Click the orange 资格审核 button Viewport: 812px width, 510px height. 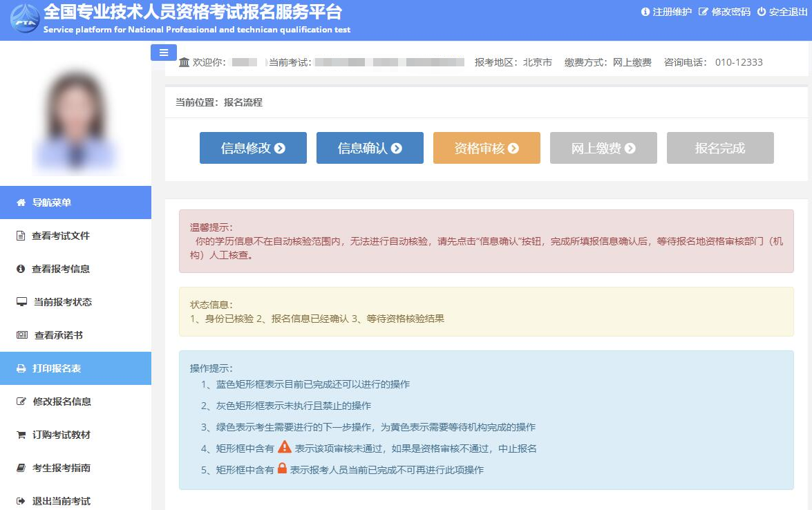(487, 148)
